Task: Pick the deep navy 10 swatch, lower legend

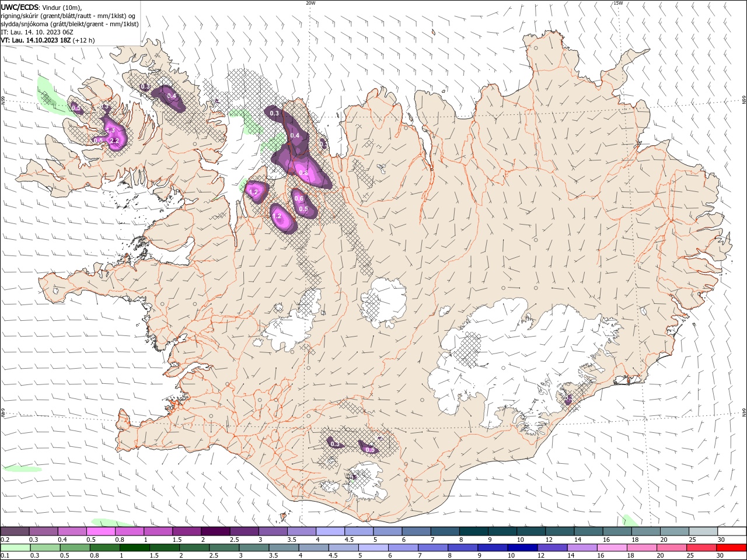Action: 522,548
